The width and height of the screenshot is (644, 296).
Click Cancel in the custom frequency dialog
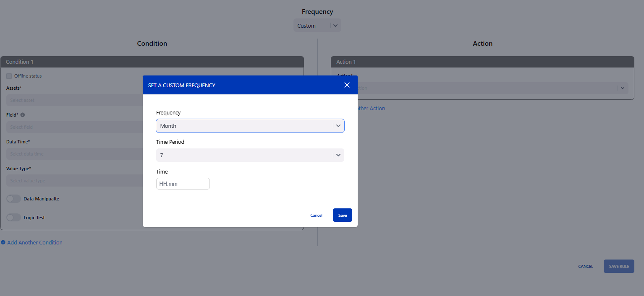pos(316,215)
